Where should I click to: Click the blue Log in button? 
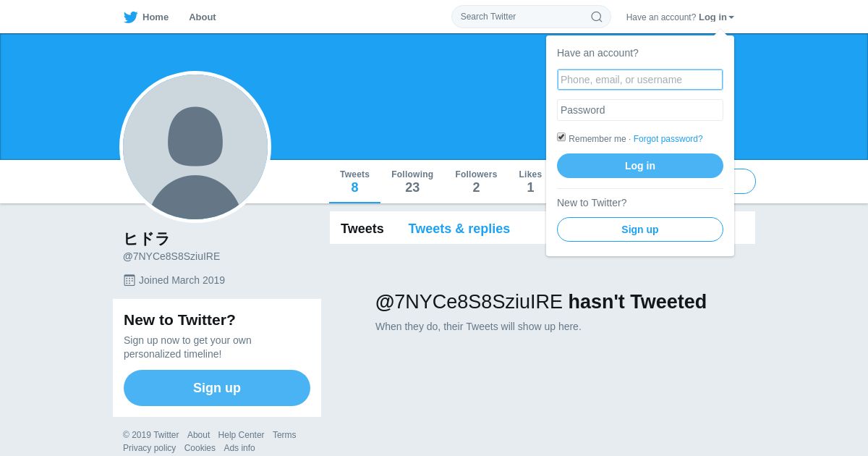click(x=640, y=166)
